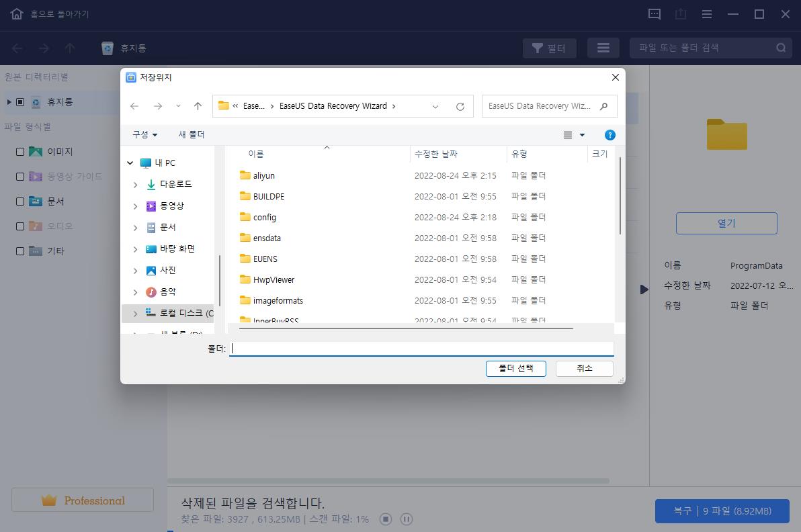Open the help question mark in dialog
The width and height of the screenshot is (801, 532).
click(609, 135)
